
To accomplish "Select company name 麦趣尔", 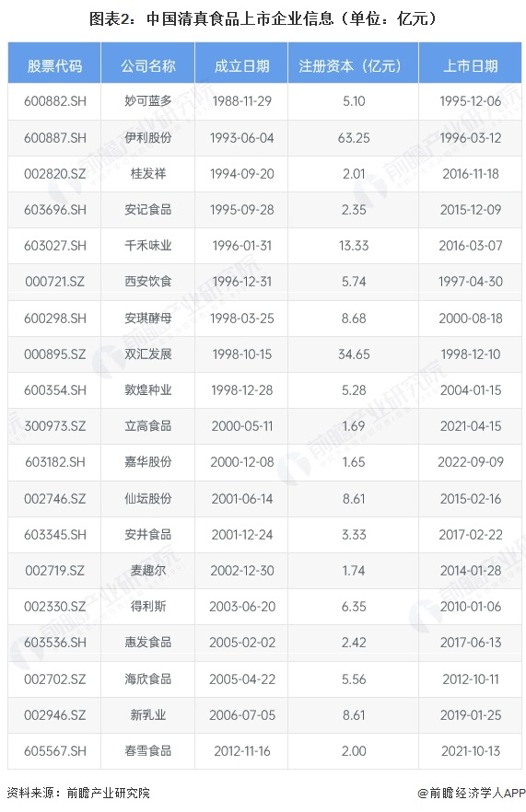I will tap(147, 571).
